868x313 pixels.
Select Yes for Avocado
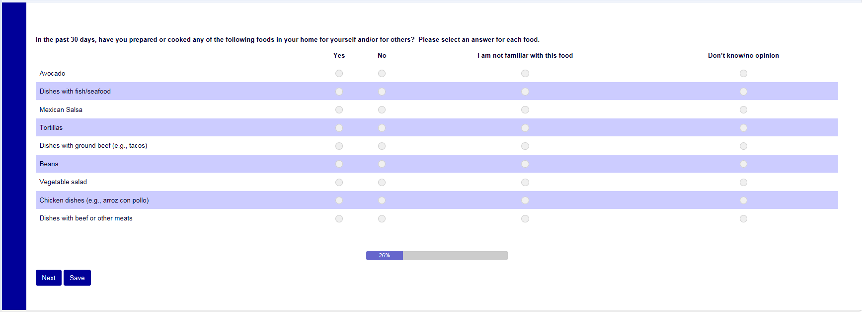click(x=339, y=74)
